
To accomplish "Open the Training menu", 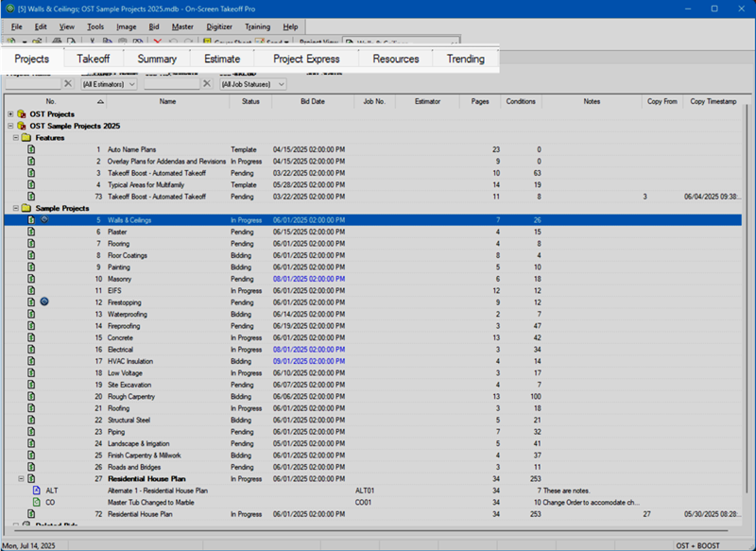I will [257, 27].
